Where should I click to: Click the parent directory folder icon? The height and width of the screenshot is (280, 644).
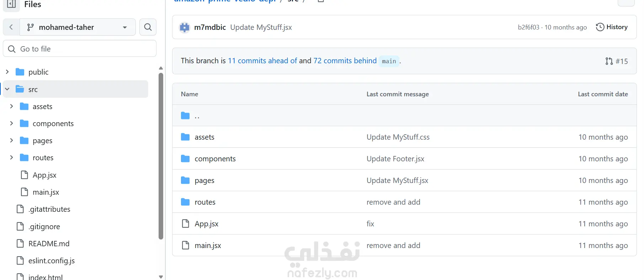[185, 115]
